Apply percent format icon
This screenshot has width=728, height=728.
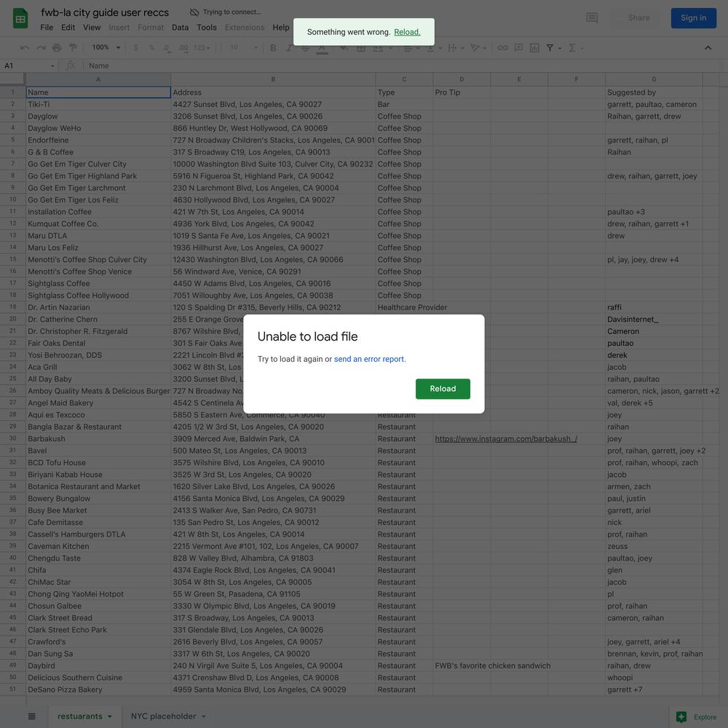151,48
